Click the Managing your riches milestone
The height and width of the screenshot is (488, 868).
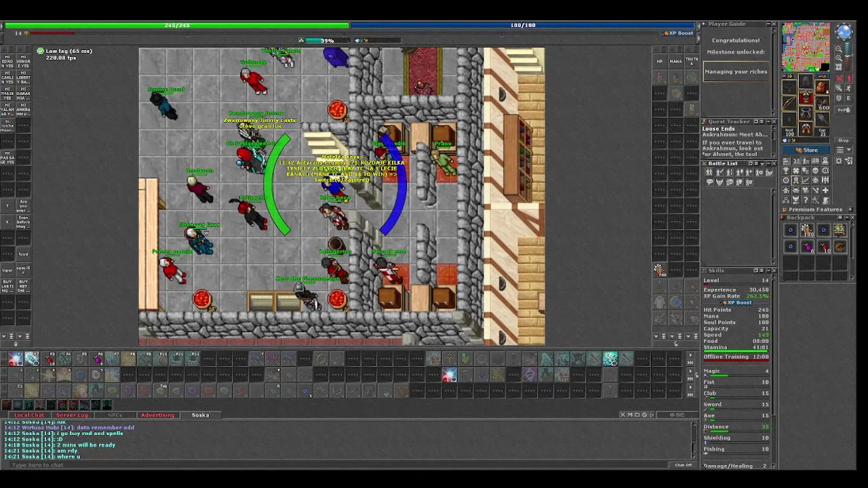click(736, 72)
